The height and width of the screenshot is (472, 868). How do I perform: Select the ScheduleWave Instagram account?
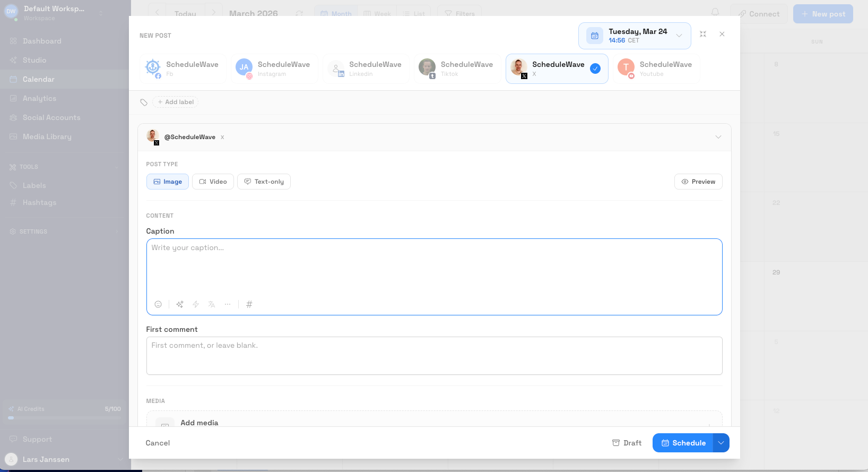pyautogui.click(x=274, y=68)
